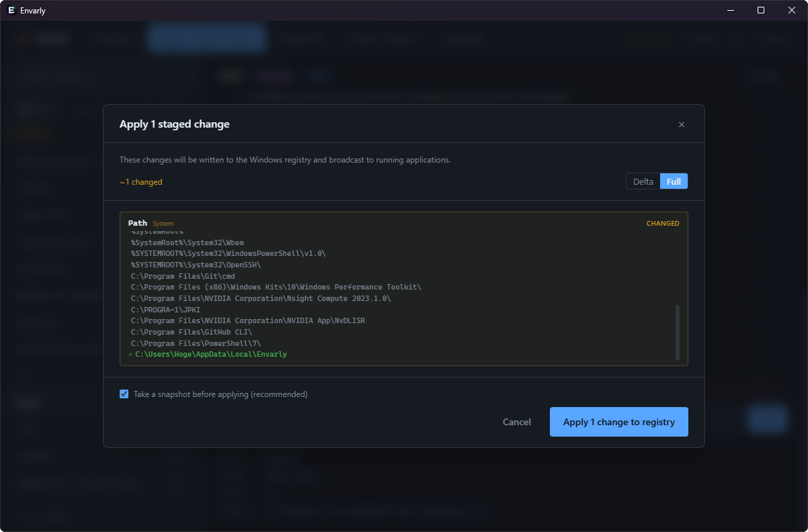Click the NVIDIA App\NvDLISR path entry
The height and width of the screenshot is (532, 808).
coord(248,320)
